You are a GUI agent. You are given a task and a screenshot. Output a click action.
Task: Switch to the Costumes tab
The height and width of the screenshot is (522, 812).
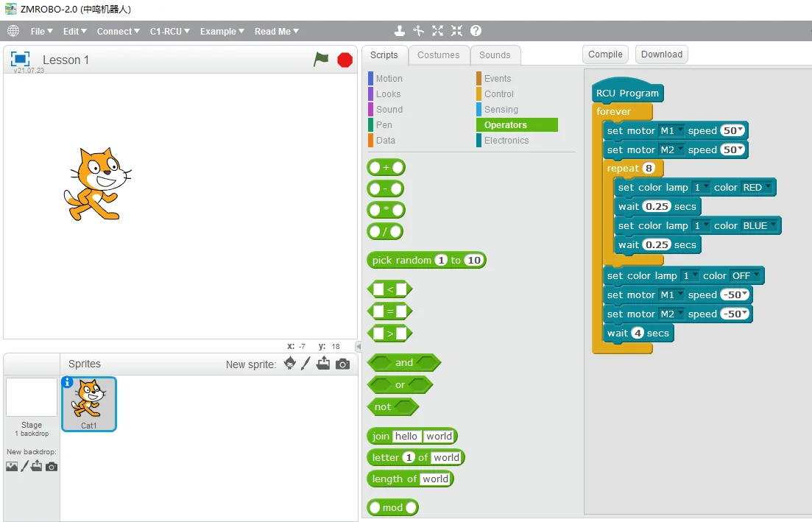[x=438, y=55]
